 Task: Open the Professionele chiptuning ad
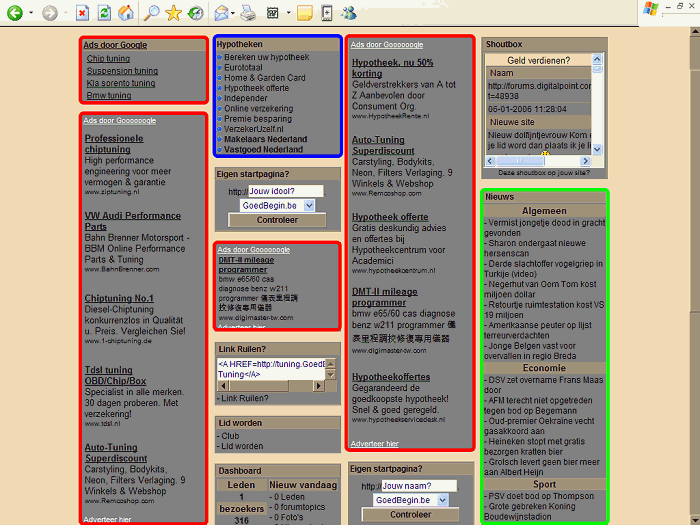[114, 144]
